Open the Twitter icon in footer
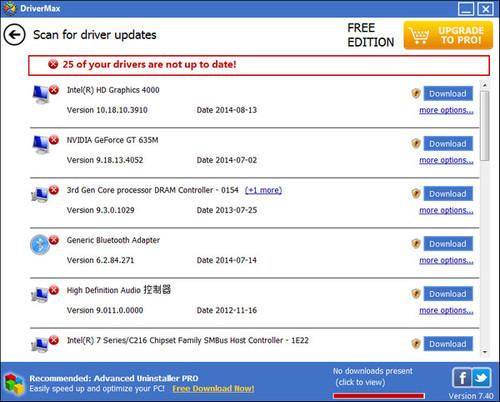The width and height of the screenshot is (500, 402). (x=481, y=378)
